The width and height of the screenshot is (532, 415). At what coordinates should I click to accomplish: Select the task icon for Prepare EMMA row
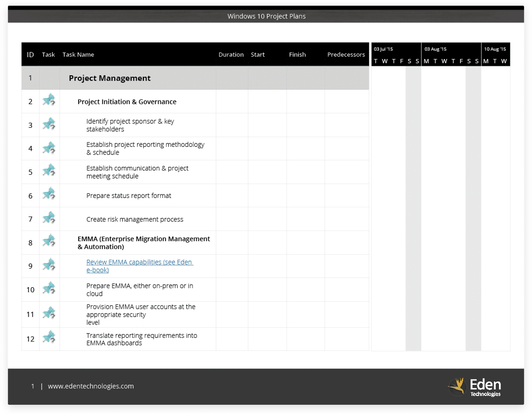(49, 289)
